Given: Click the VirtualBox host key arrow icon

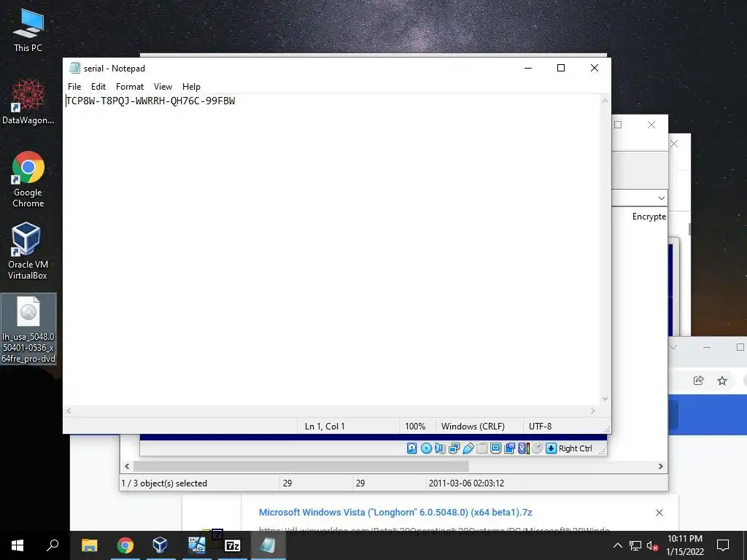Looking at the screenshot, I should point(551,448).
